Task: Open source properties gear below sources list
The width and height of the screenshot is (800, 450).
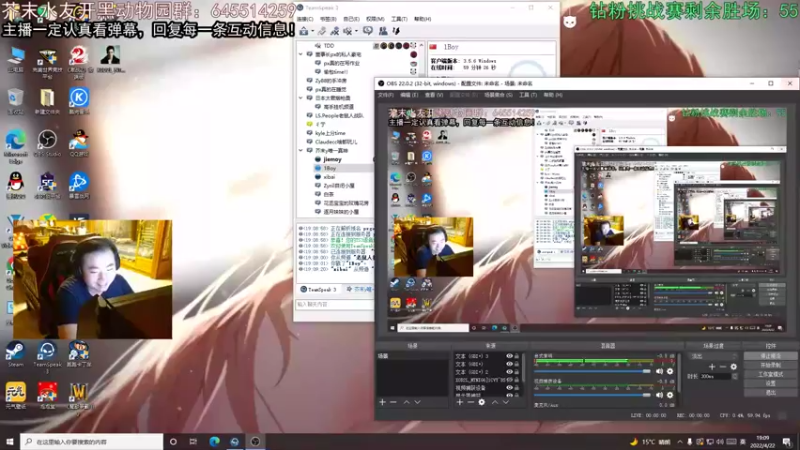Action: point(482,403)
